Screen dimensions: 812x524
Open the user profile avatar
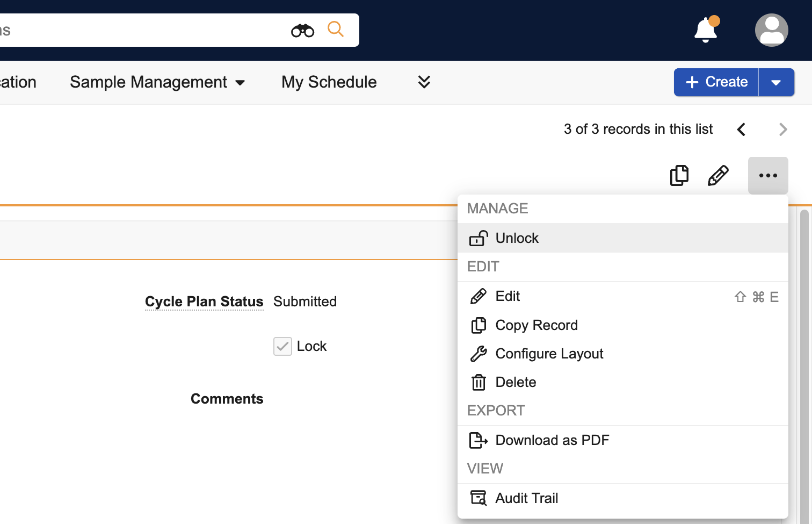tap(771, 30)
